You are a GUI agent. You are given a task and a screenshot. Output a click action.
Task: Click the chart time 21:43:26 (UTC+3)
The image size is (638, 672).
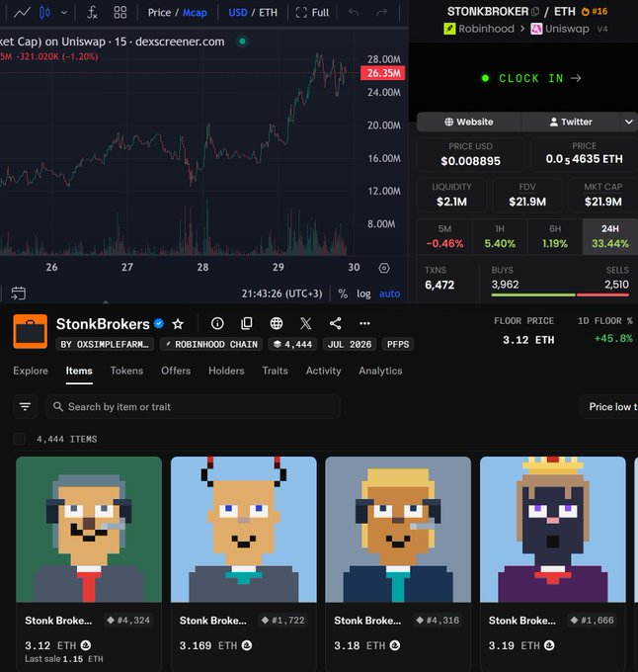281,294
